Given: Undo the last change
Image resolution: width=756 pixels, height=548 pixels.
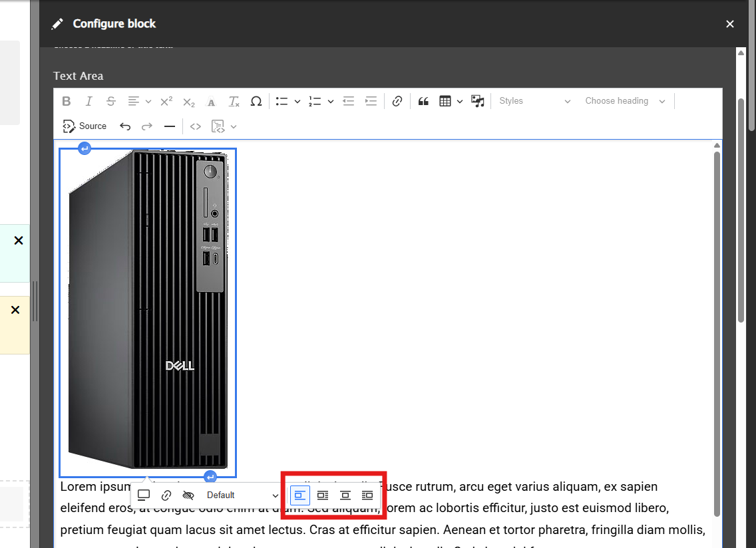Looking at the screenshot, I should click(x=125, y=126).
